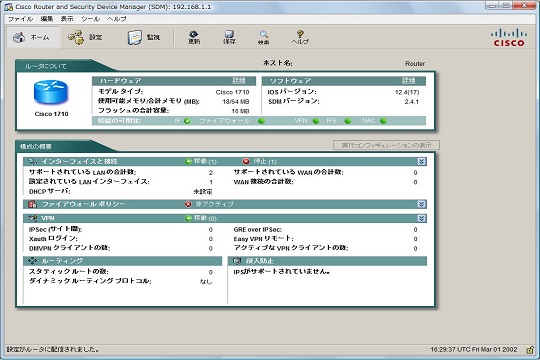Open the 設定 (Configure) toolbar button
This screenshot has width=540, height=360.
tap(85, 37)
